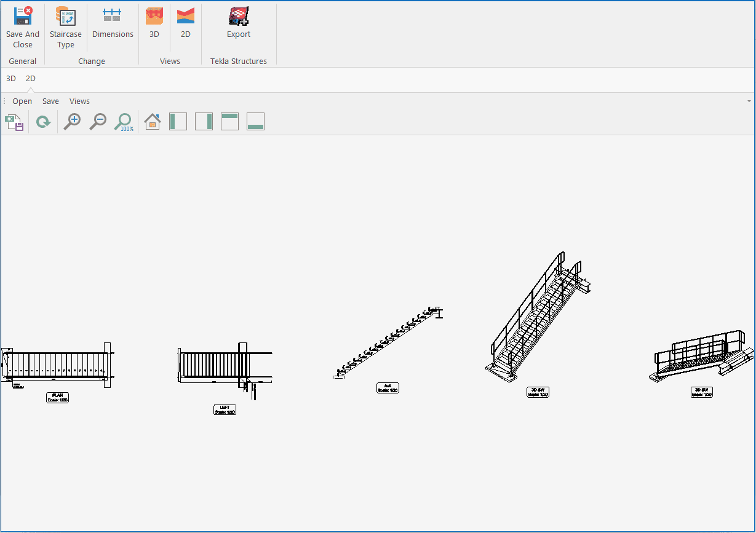
Task: Open the Dimensions settings
Action: tap(113, 23)
